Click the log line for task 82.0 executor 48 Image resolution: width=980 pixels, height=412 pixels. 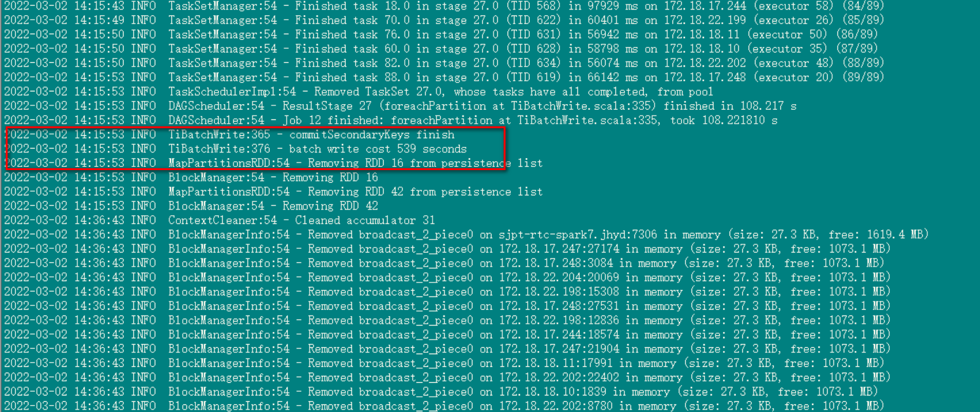pyautogui.click(x=444, y=63)
